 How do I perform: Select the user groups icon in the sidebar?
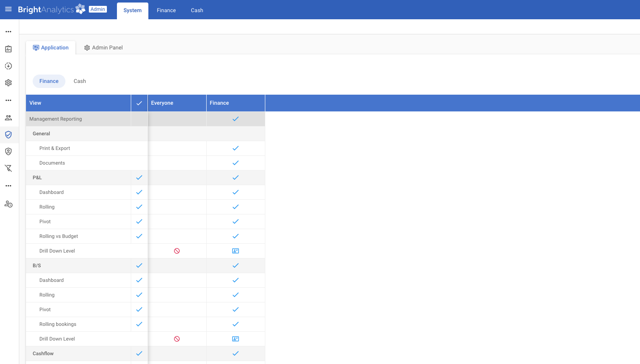click(8, 118)
